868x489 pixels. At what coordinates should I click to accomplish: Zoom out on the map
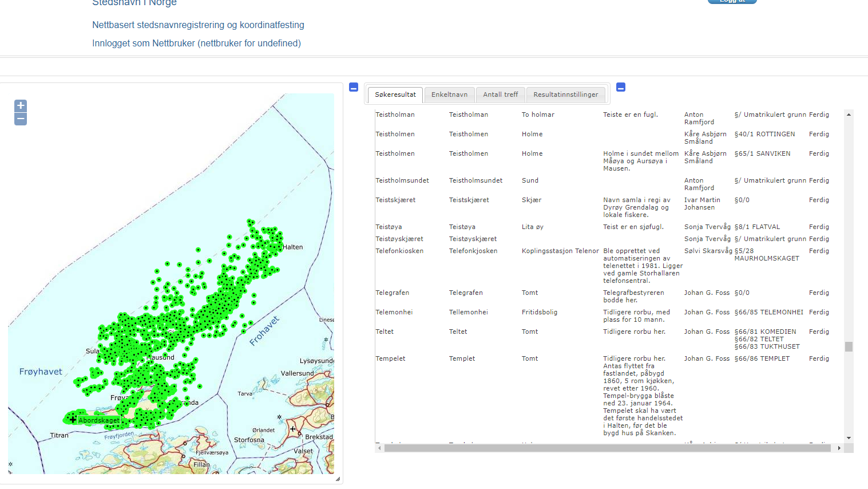tap(21, 119)
